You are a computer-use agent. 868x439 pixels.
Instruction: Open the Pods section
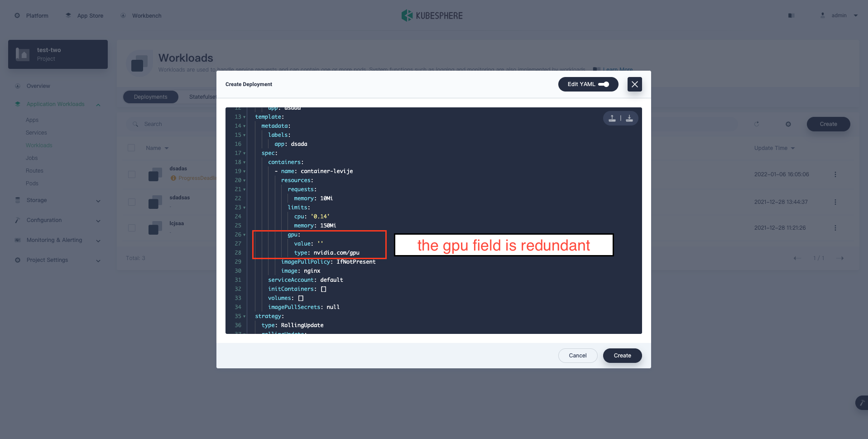32,183
